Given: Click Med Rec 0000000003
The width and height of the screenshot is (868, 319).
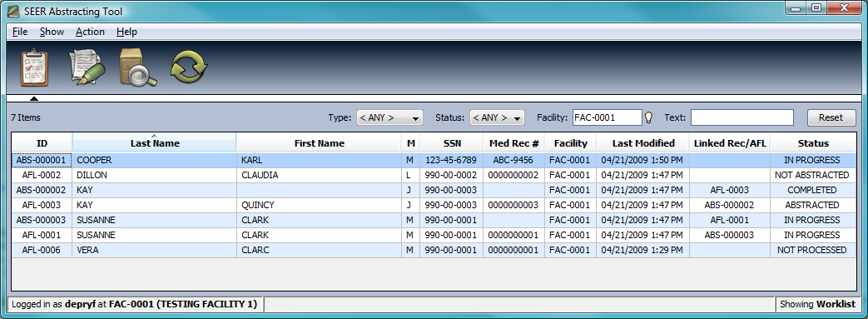Looking at the screenshot, I should [513, 205].
